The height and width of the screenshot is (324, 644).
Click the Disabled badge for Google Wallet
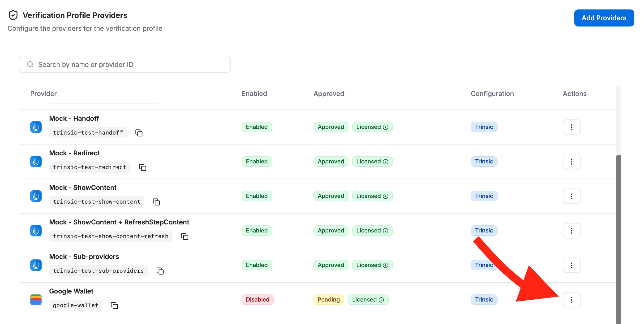tap(257, 299)
